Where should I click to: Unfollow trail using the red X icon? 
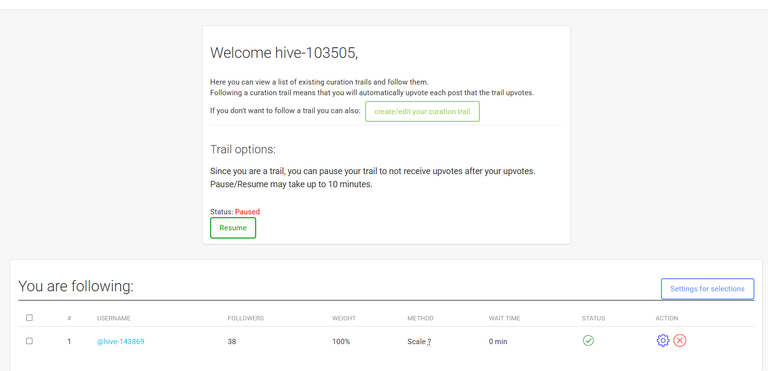click(x=680, y=341)
